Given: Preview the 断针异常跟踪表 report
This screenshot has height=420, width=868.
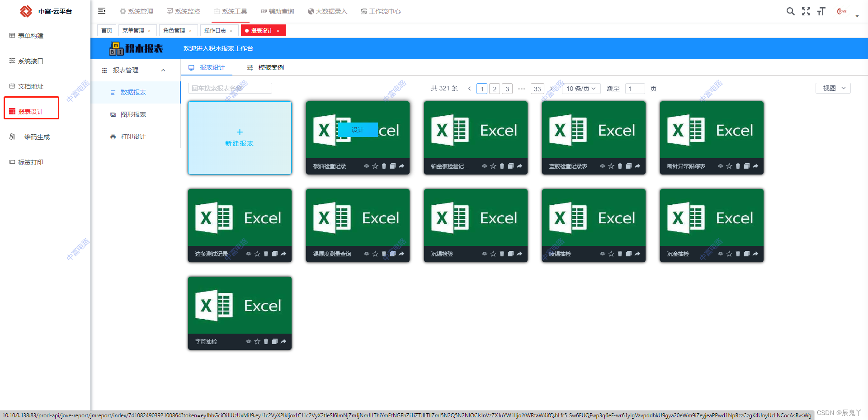Looking at the screenshot, I should (x=720, y=166).
